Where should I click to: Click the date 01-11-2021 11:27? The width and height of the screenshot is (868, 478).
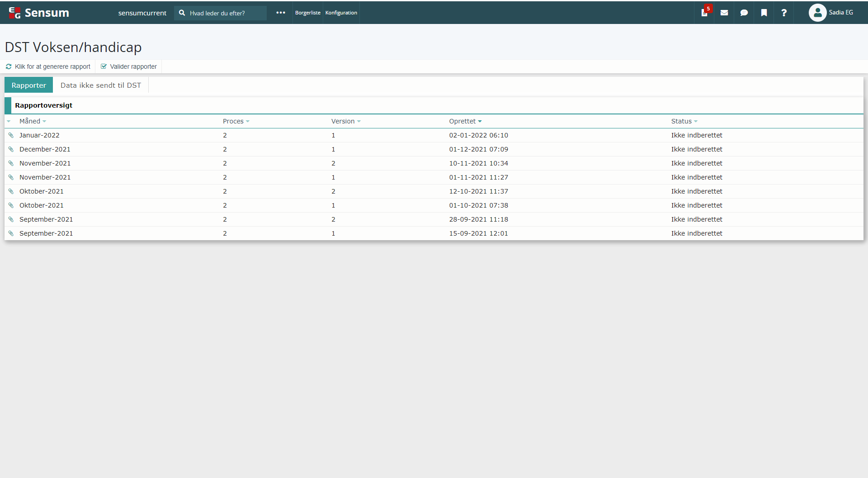tap(478, 177)
